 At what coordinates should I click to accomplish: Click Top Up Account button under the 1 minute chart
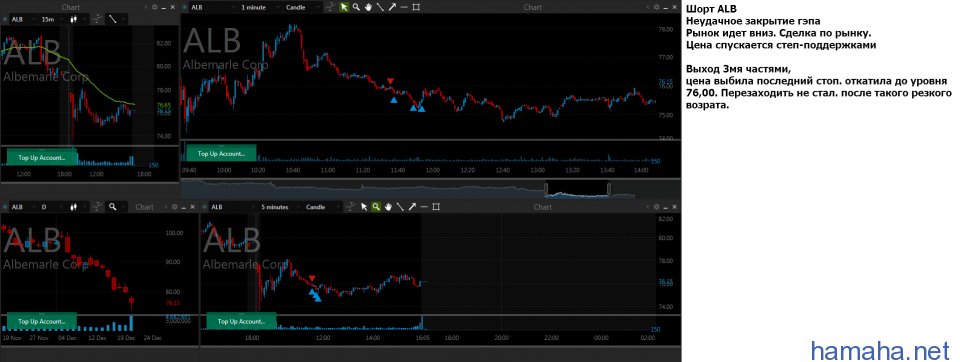pyautogui.click(x=221, y=154)
